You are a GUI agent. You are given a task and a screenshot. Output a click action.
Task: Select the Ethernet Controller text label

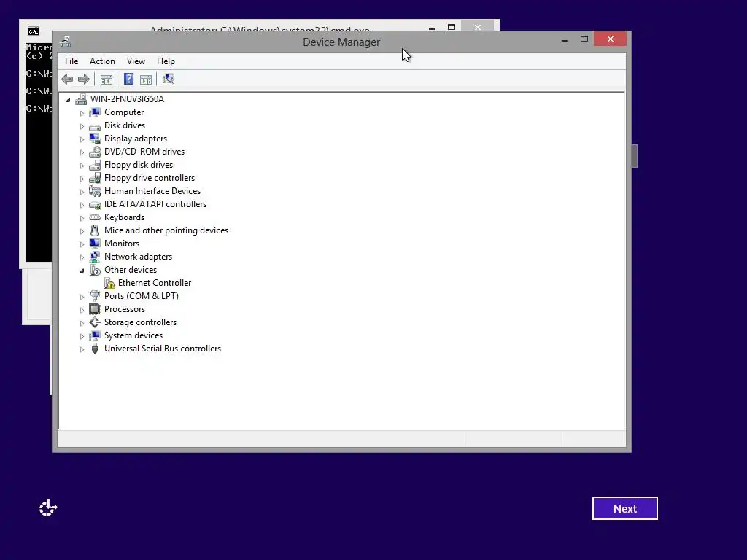155,283
